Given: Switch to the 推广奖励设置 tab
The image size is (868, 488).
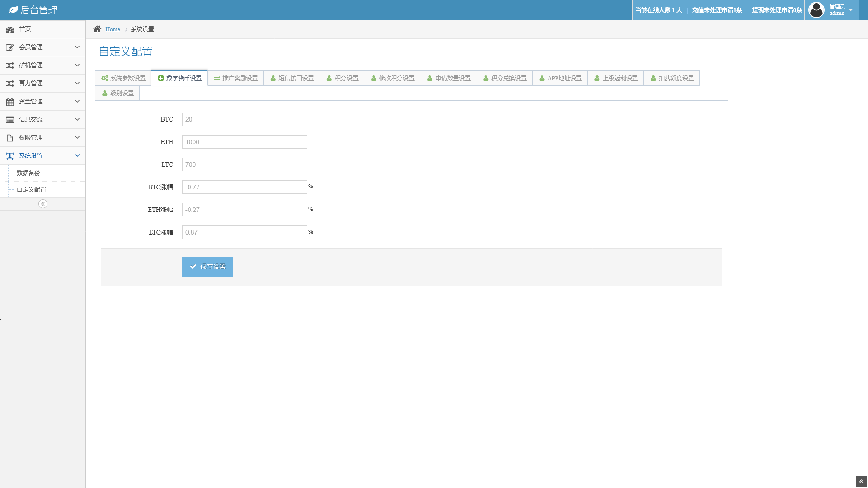Looking at the screenshot, I should tap(236, 78).
